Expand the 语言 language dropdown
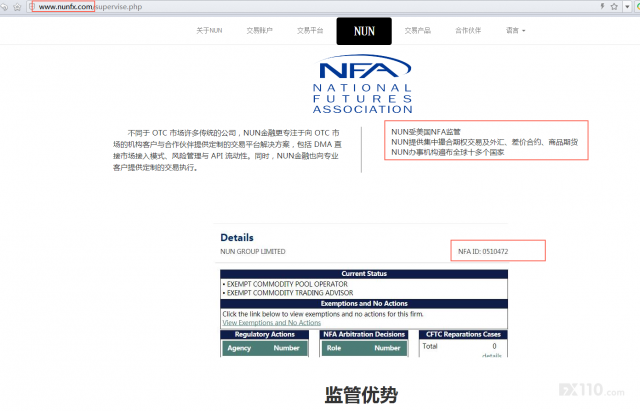 pos(516,31)
